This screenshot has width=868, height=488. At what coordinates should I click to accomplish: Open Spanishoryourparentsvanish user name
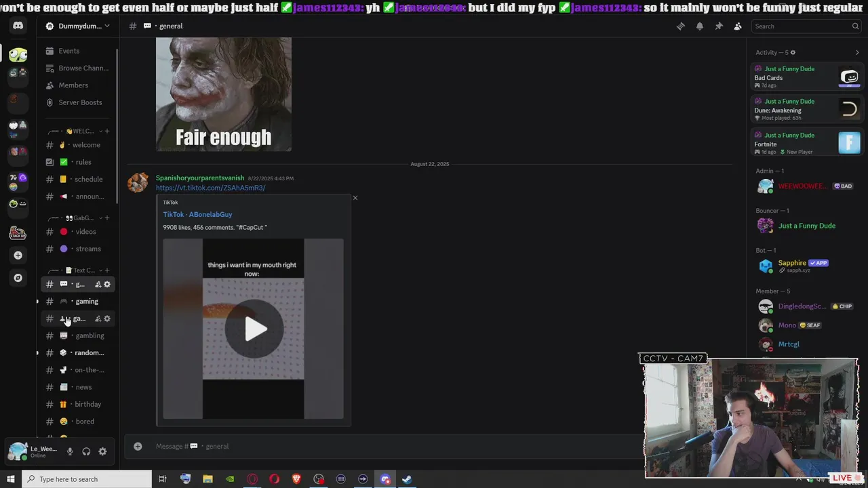pyautogui.click(x=199, y=178)
